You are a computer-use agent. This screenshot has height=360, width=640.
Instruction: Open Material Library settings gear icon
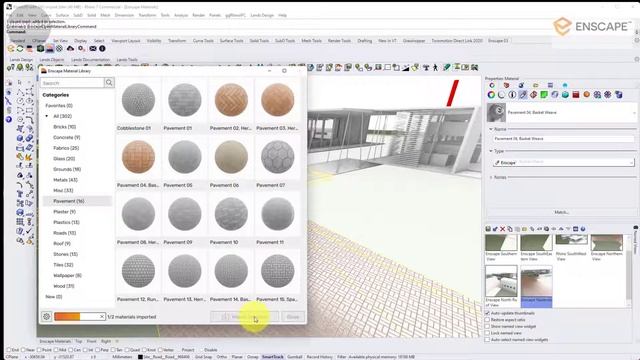(47, 317)
